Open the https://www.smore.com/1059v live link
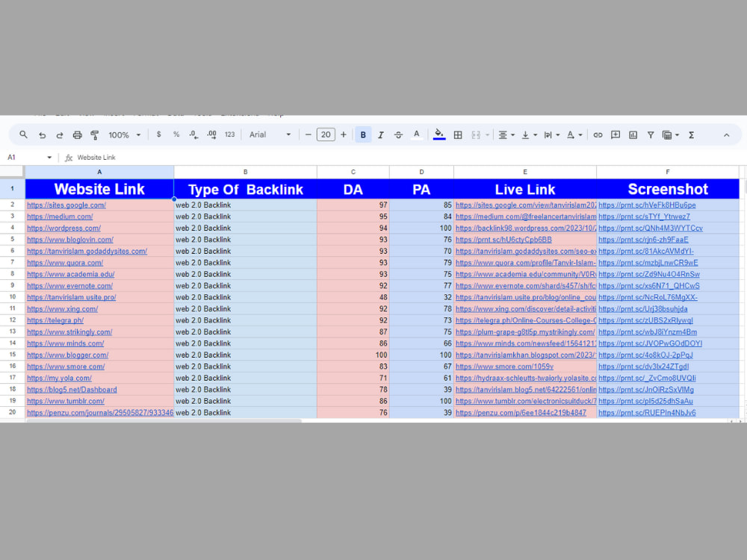 [x=504, y=367]
